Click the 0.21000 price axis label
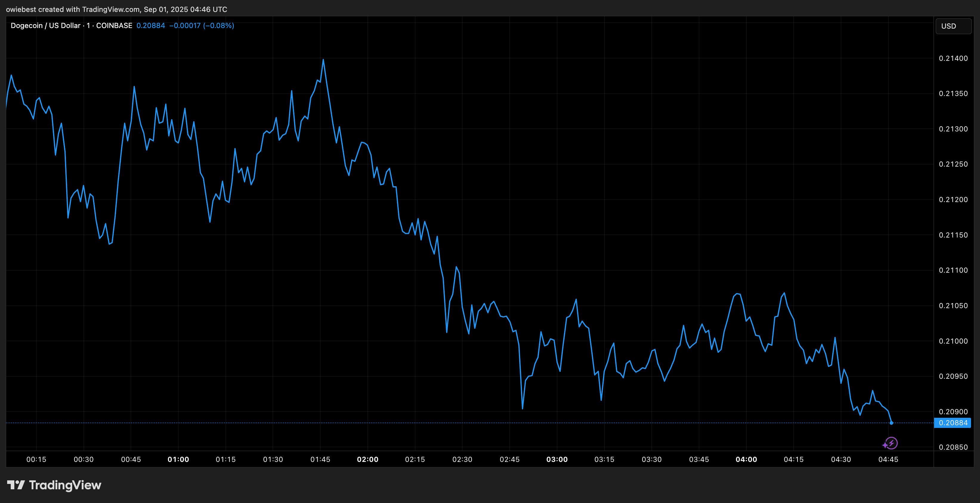980x503 pixels. (x=953, y=341)
